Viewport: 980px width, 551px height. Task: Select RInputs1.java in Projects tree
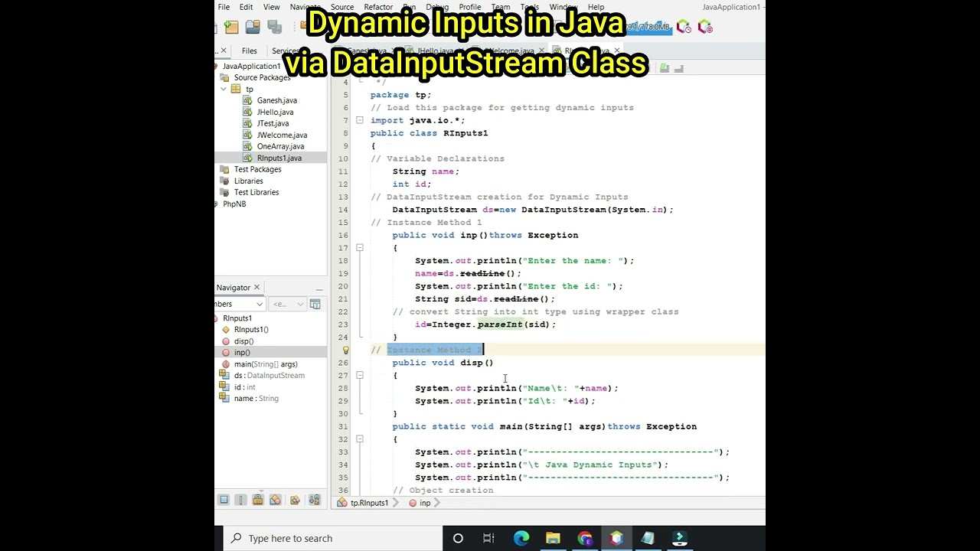click(279, 158)
